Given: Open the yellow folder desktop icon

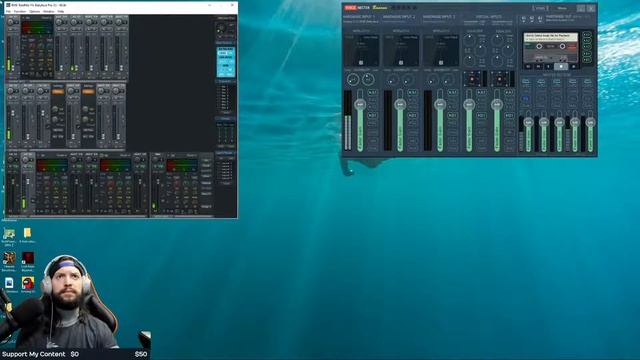Looking at the screenshot, I should coord(27,233).
